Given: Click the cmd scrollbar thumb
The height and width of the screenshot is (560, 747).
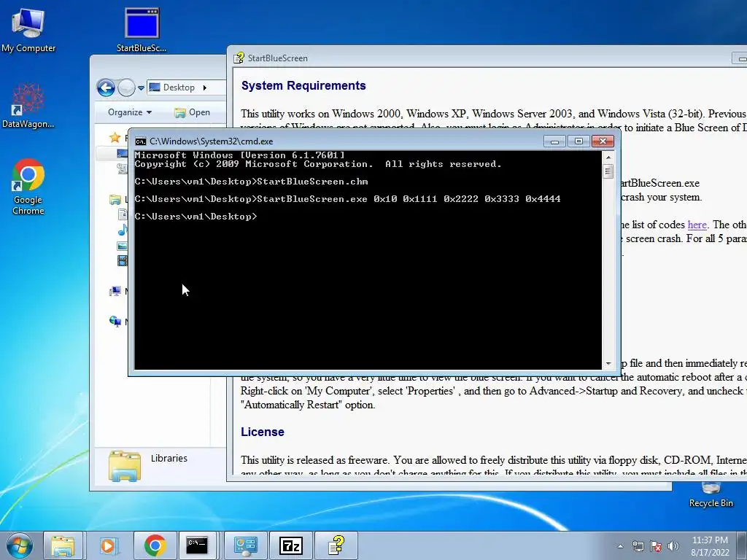Looking at the screenshot, I should (x=608, y=171).
